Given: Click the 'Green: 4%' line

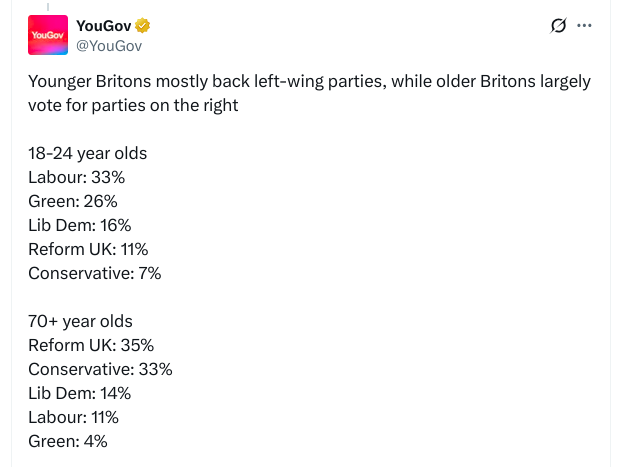Looking at the screenshot, I should tap(68, 441).
